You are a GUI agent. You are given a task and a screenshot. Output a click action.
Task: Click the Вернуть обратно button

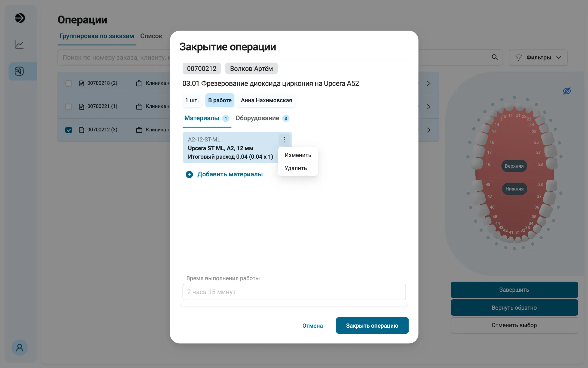[x=514, y=308]
